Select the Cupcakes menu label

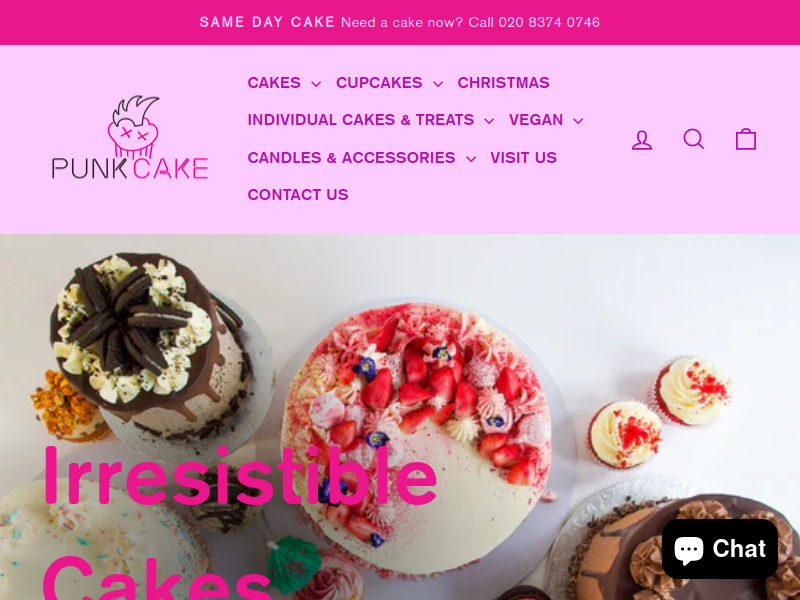[x=379, y=83]
